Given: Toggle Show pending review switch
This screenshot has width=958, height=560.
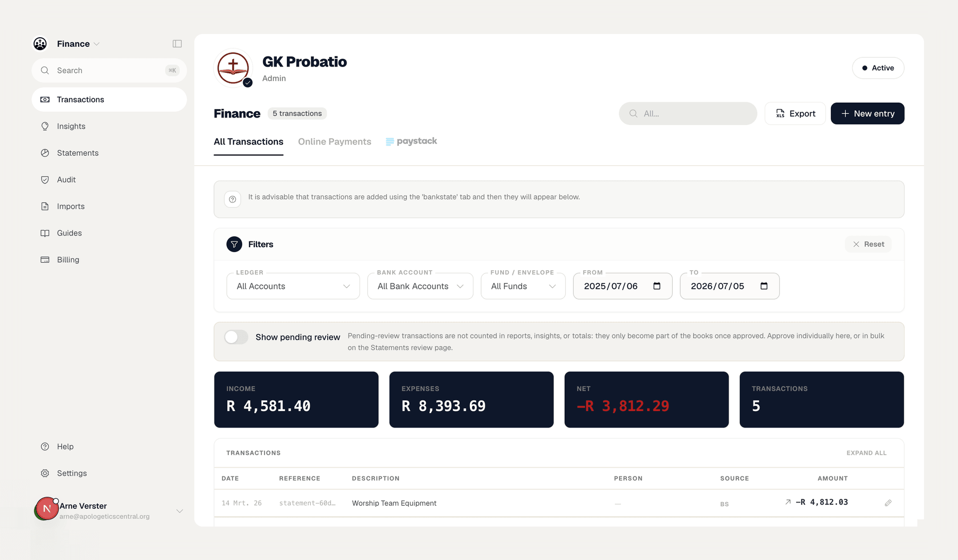Looking at the screenshot, I should (x=236, y=337).
